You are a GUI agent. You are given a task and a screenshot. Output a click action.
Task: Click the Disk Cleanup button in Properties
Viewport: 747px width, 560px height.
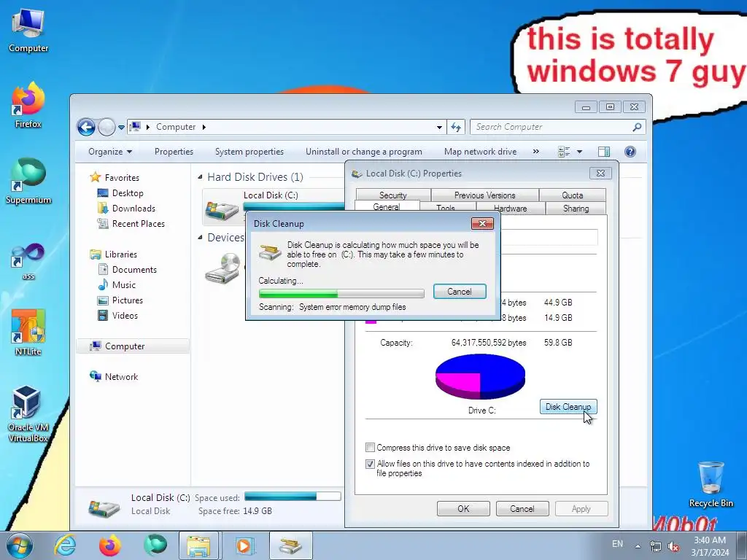point(568,407)
